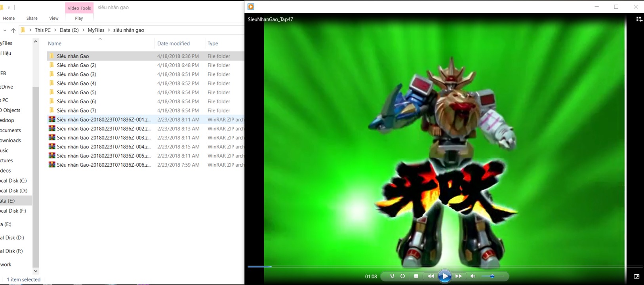Select folder Siêu nhân Gao (2)

(x=76, y=65)
